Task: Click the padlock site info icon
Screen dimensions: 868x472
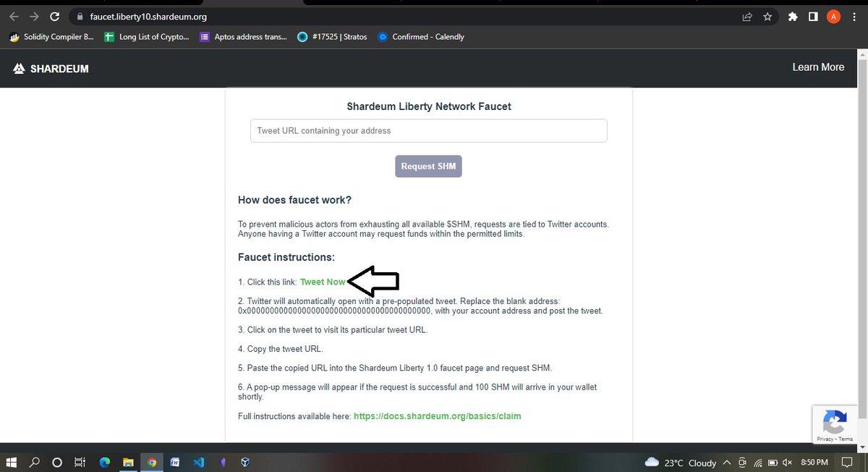Action: coord(81,17)
